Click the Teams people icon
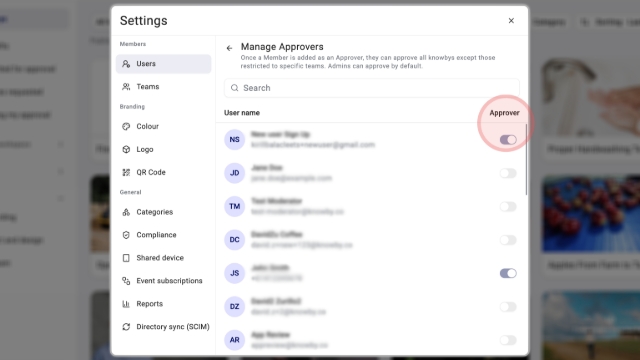 126,87
